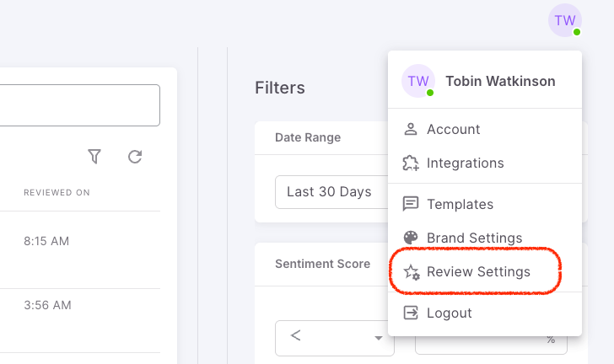Click the Tobin Watkinson profile header

(485, 81)
